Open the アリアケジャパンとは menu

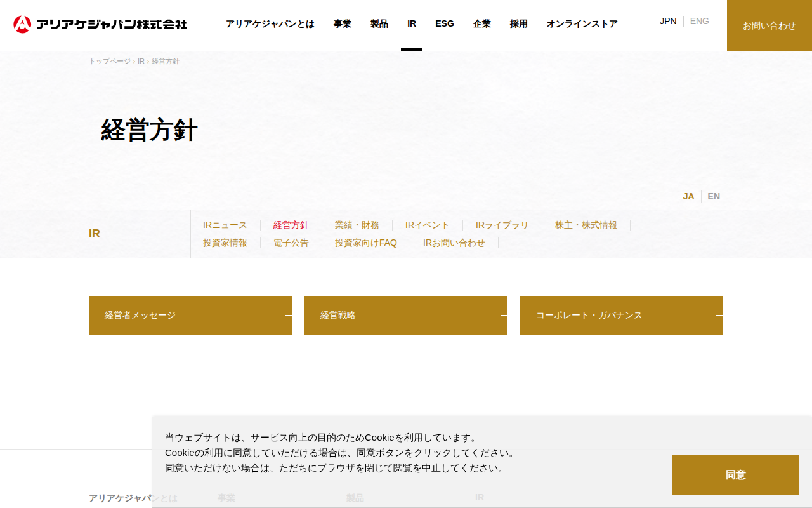coord(270,23)
